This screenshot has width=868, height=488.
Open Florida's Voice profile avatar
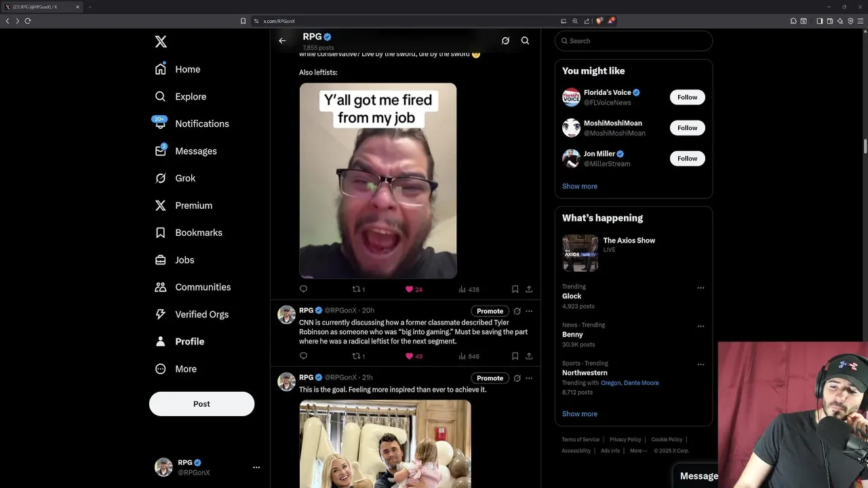coord(571,97)
